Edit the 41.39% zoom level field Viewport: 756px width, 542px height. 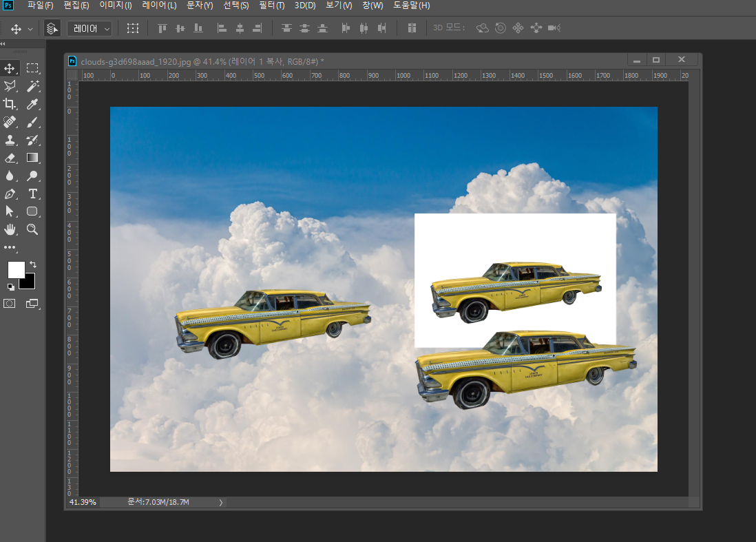pyautogui.click(x=83, y=502)
